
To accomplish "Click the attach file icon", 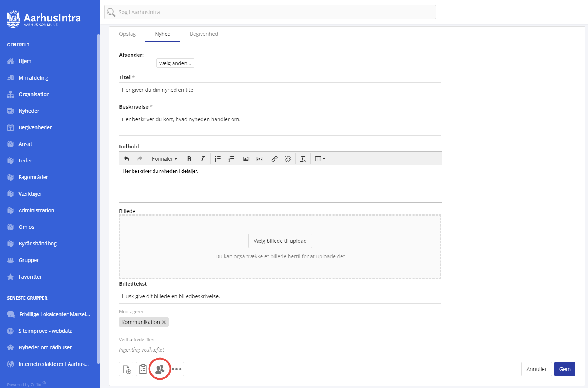I will (x=126, y=369).
